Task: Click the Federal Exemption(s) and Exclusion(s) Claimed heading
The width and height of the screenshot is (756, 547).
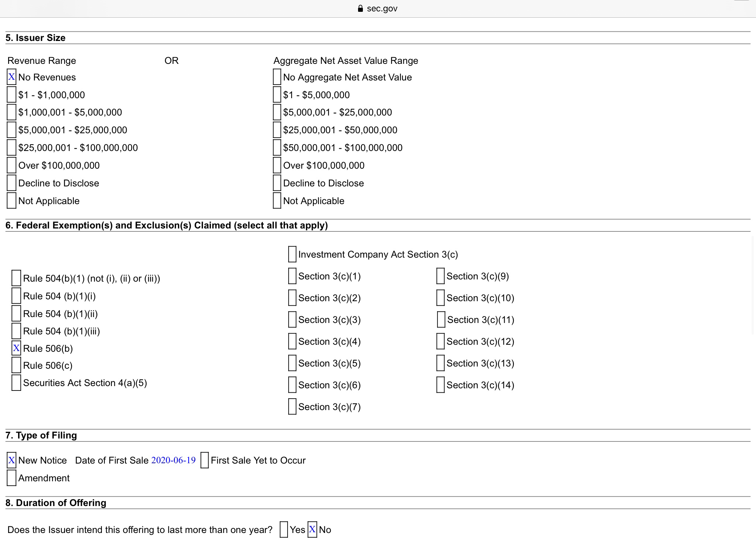Action: pos(166,225)
